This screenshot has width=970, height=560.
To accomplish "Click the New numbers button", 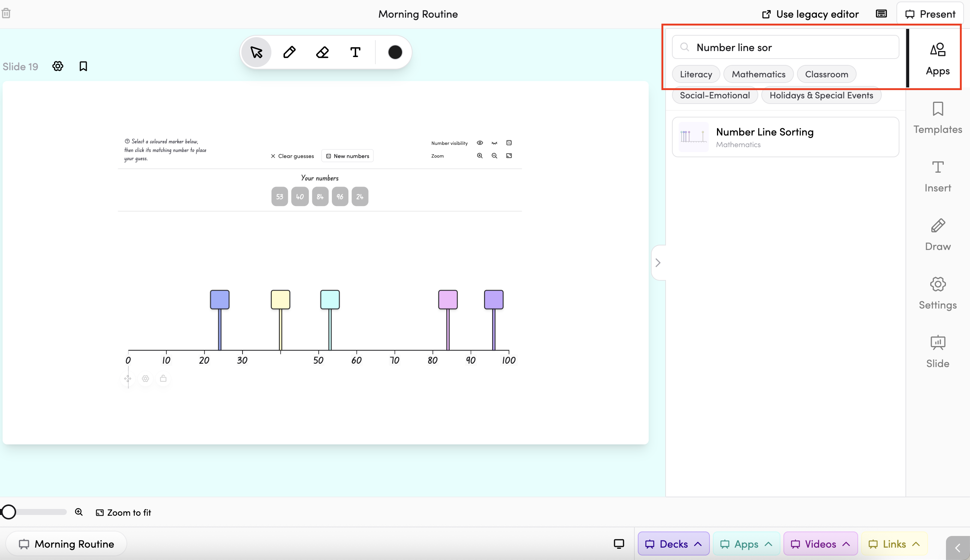I will [x=347, y=156].
